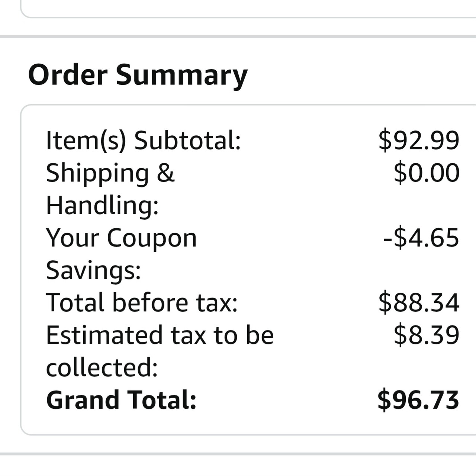Tap the bold $96.73 grand total
This screenshot has width=476, height=476.
pyautogui.click(x=418, y=400)
